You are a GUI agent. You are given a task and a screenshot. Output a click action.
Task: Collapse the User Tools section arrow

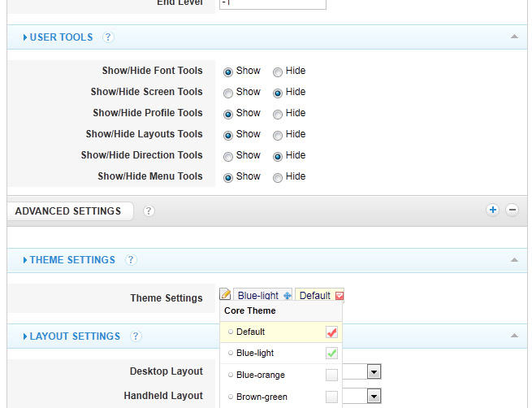coord(514,37)
